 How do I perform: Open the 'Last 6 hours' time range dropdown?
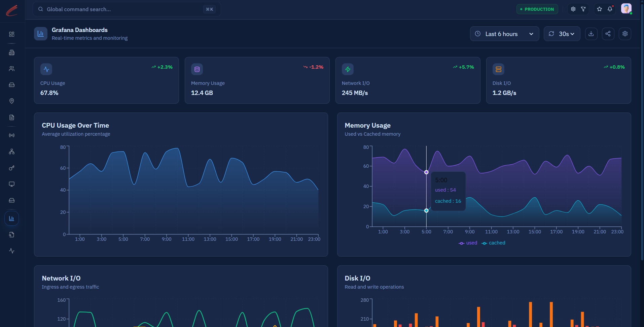[505, 34]
